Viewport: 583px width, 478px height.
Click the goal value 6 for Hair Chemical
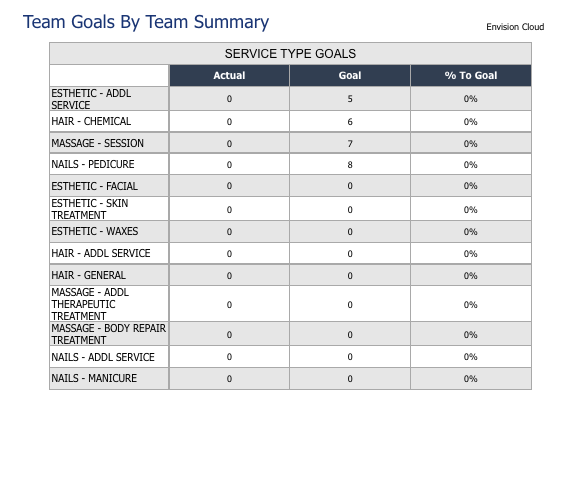pos(350,122)
